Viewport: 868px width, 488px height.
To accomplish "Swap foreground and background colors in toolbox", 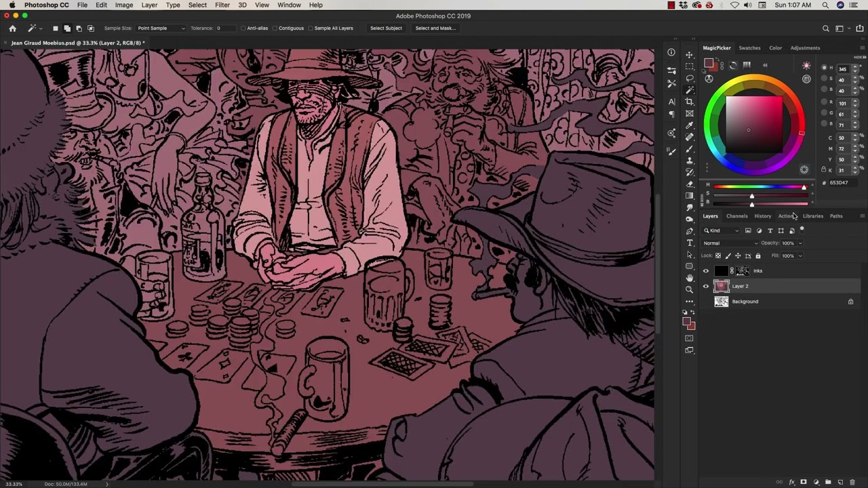I will point(693,312).
